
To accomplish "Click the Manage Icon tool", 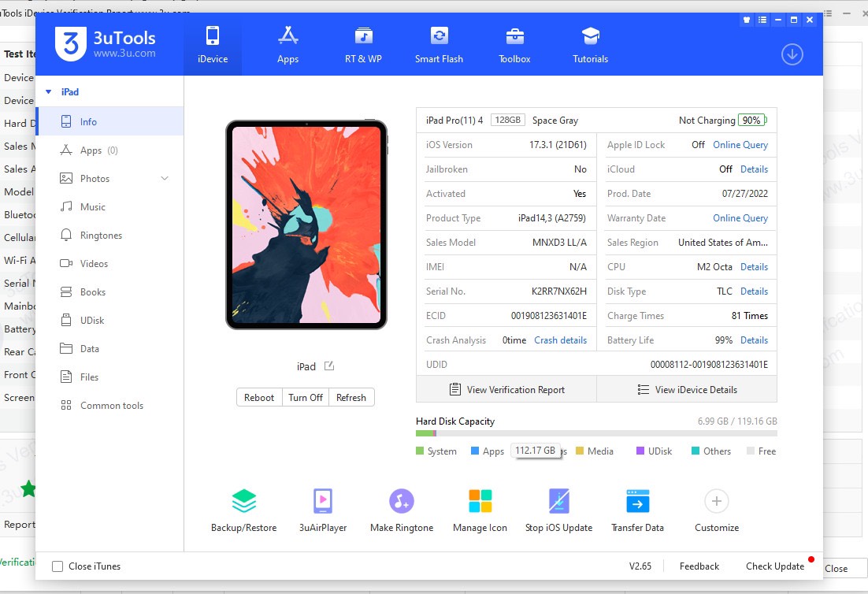I will (x=480, y=502).
